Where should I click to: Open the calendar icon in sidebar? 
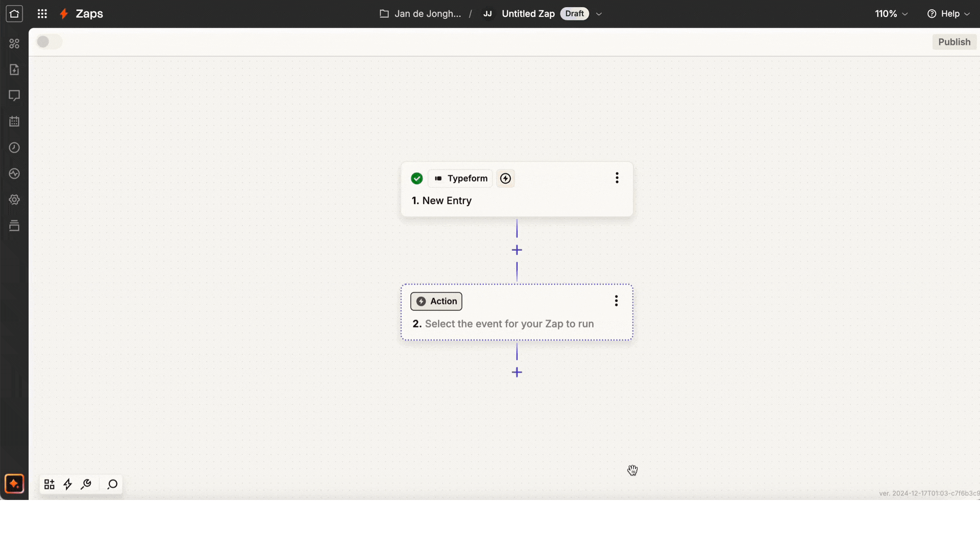[14, 121]
